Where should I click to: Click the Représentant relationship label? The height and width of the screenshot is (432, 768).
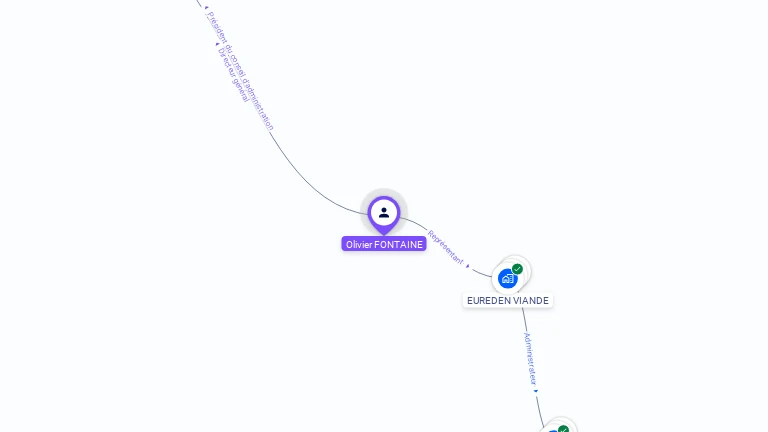[x=445, y=247]
